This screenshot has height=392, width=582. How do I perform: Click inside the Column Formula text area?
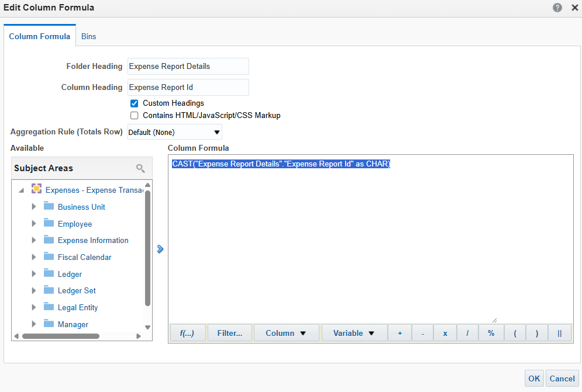(x=370, y=239)
